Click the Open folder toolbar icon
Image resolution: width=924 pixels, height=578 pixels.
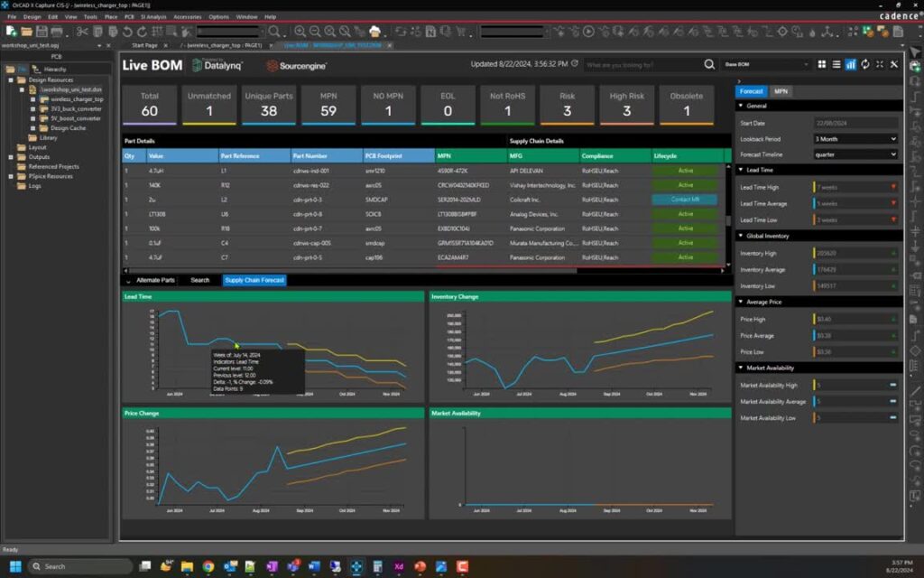click(26, 32)
